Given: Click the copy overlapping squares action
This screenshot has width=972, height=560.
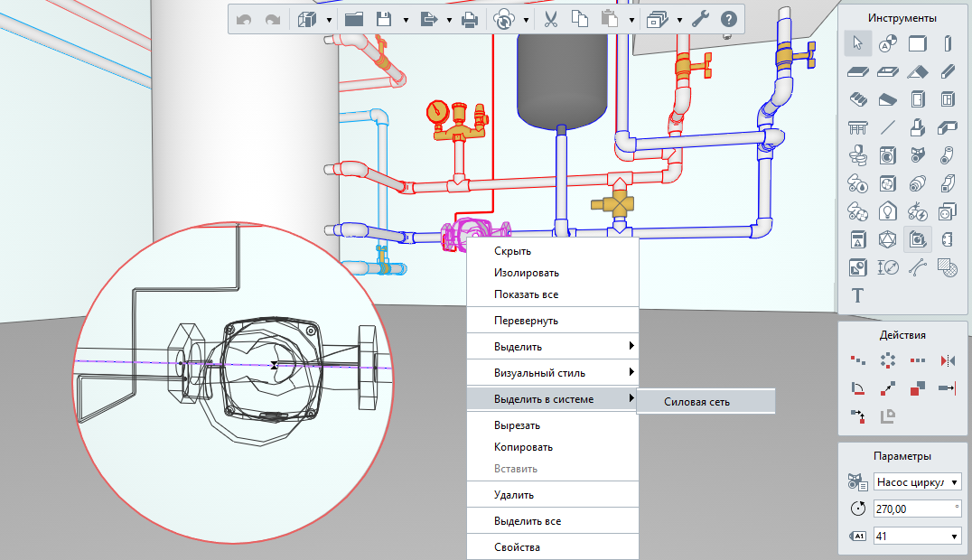Looking at the screenshot, I should pyautogui.click(x=918, y=388).
